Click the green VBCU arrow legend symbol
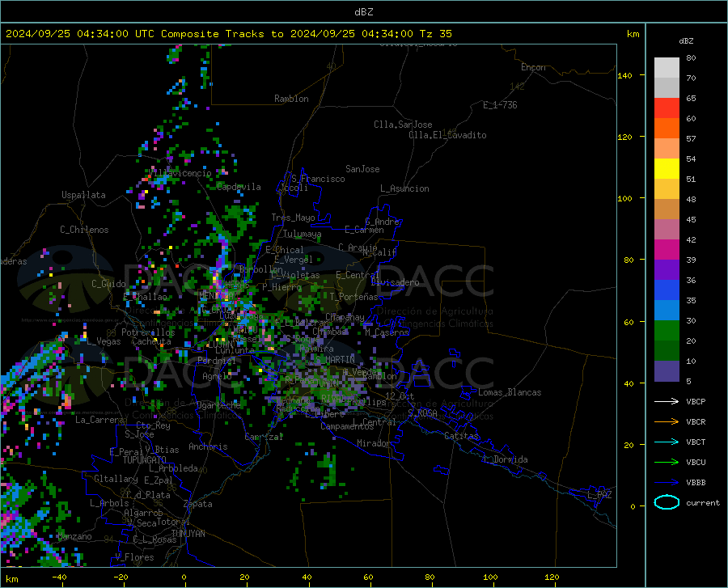The image size is (728, 588). 667,463
